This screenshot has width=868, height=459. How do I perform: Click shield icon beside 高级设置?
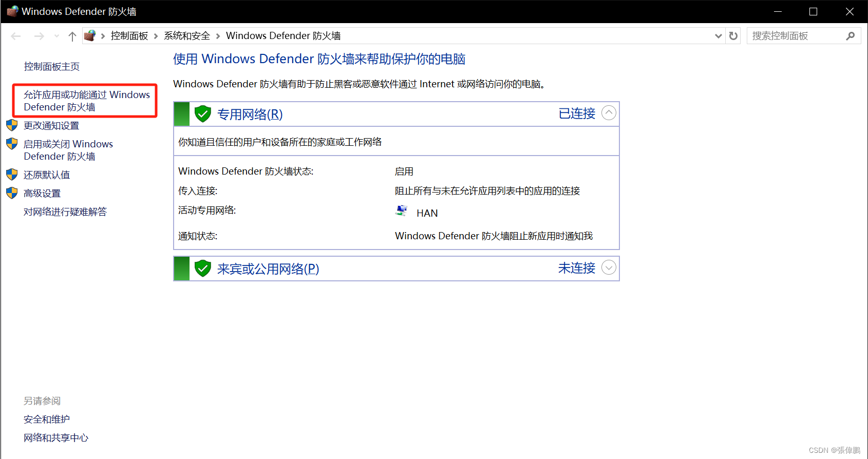point(12,193)
